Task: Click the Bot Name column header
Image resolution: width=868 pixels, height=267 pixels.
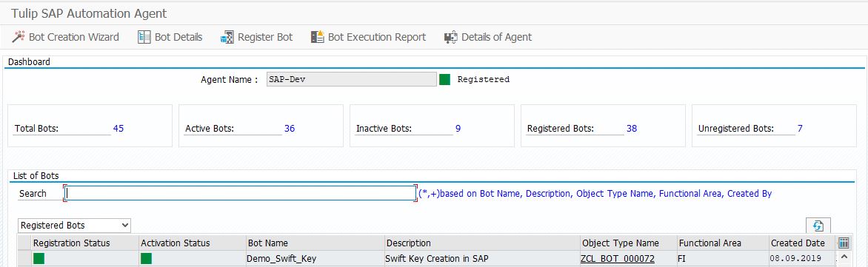Action: [315, 243]
